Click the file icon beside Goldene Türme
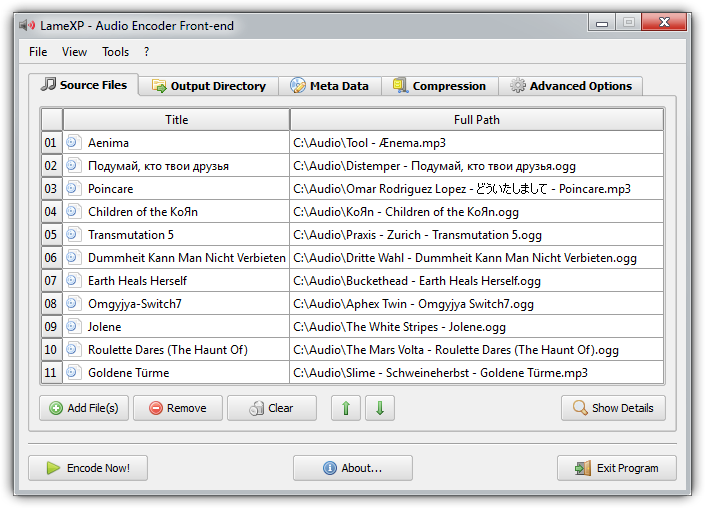The width and height of the screenshot is (705, 508). click(73, 372)
